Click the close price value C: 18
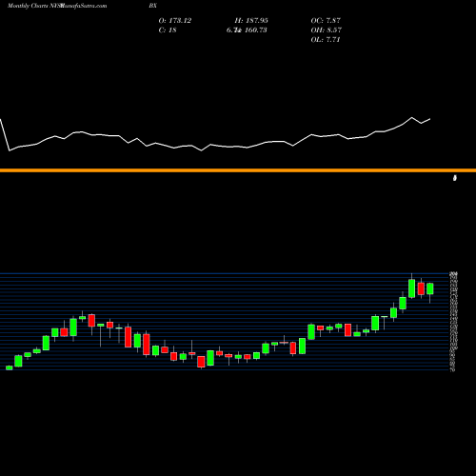Image resolution: width=476 pixels, height=476 pixels. pyautogui.click(x=168, y=30)
